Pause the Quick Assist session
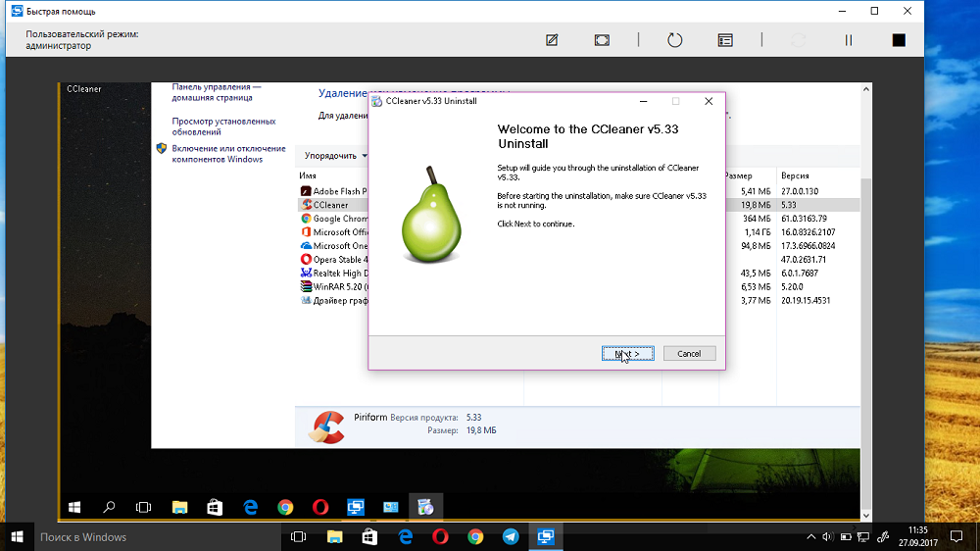Image resolution: width=980 pixels, height=551 pixels. coord(848,40)
